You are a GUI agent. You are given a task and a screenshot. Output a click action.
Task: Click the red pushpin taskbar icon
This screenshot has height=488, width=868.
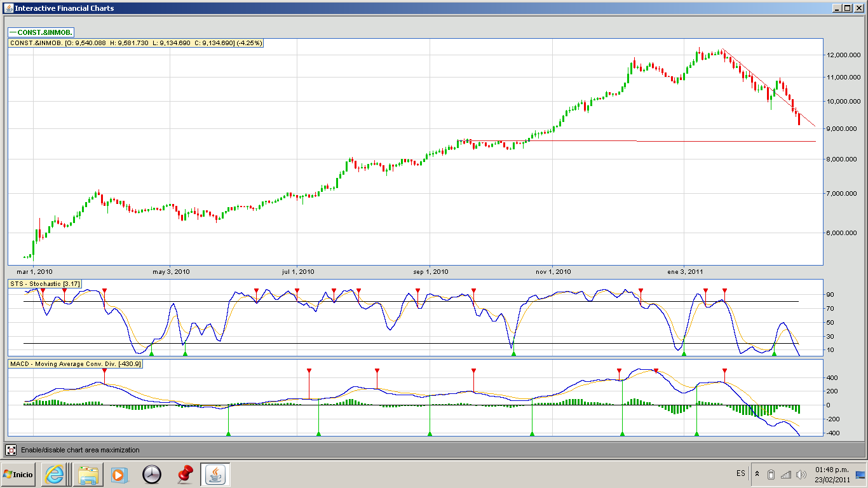coord(185,474)
